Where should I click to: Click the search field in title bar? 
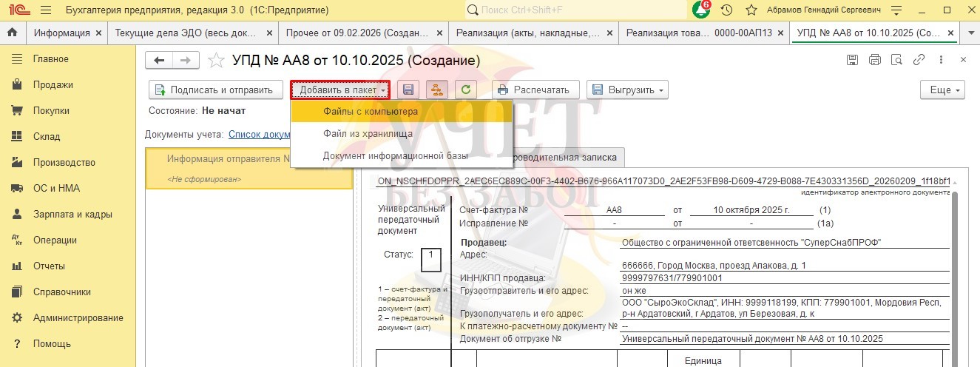[x=577, y=10]
